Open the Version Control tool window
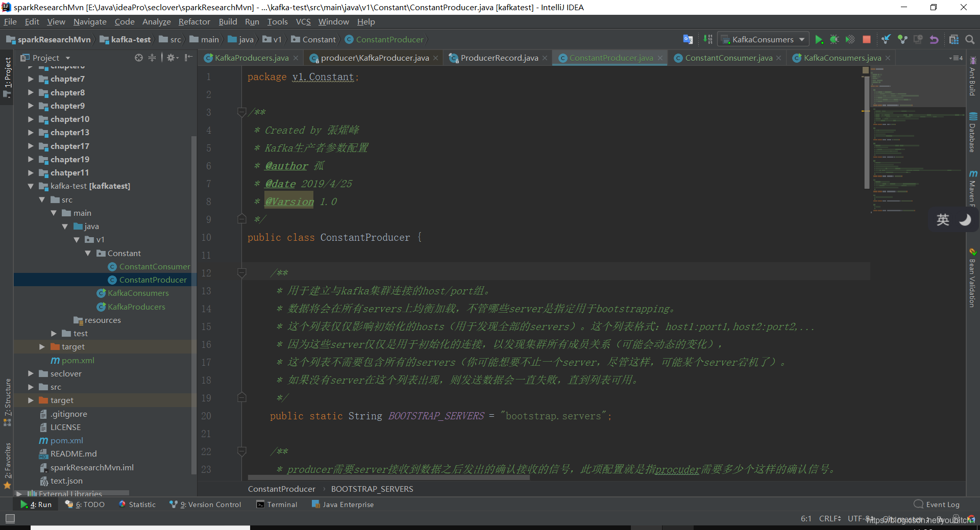 tap(205, 504)
